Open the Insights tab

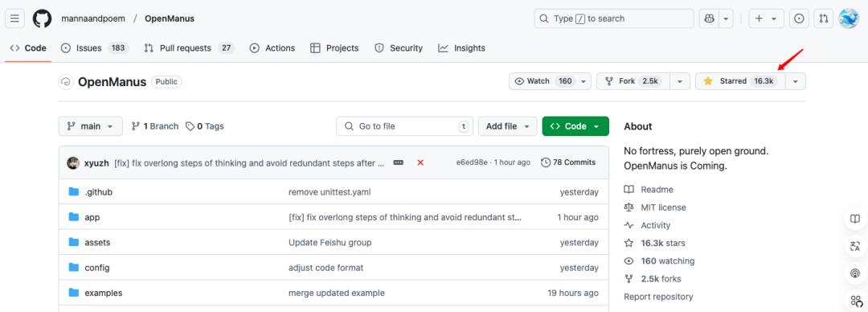tap(461, 48)
